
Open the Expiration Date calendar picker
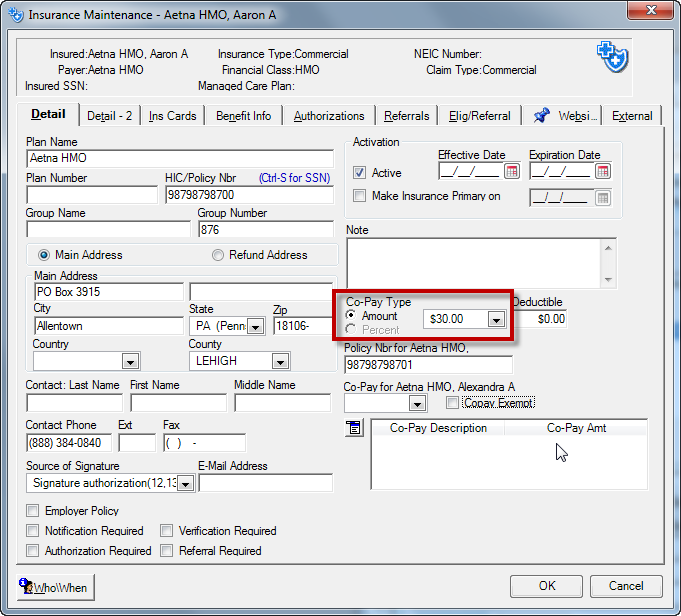pos(603,172)
